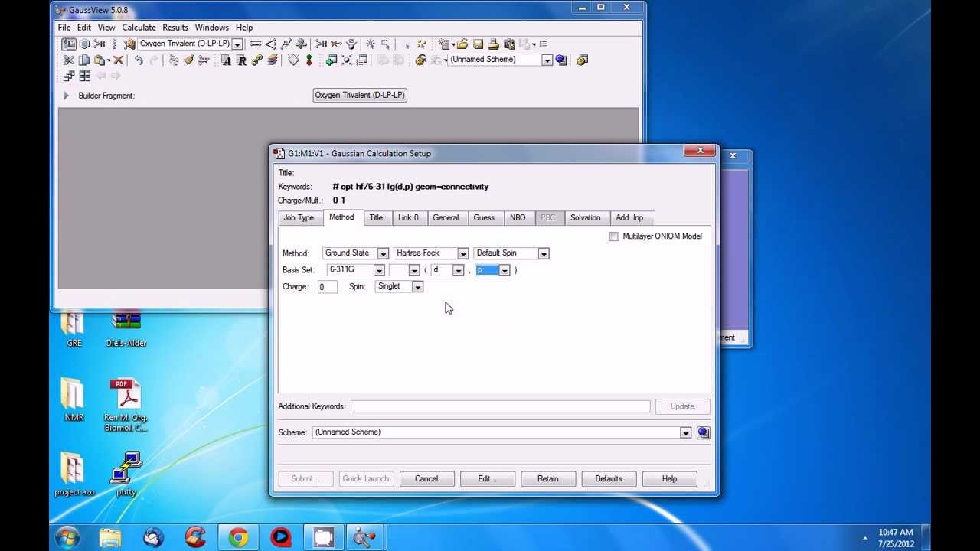Image resolution: width=980 pixels, height=551 pixels.
Task: Click the Defaults button
Action: 609,479
